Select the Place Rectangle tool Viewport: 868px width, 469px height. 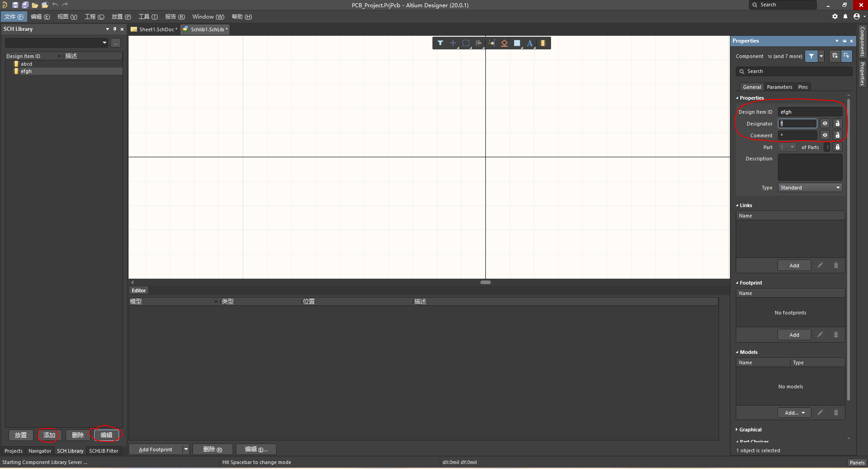click(517, 43)
